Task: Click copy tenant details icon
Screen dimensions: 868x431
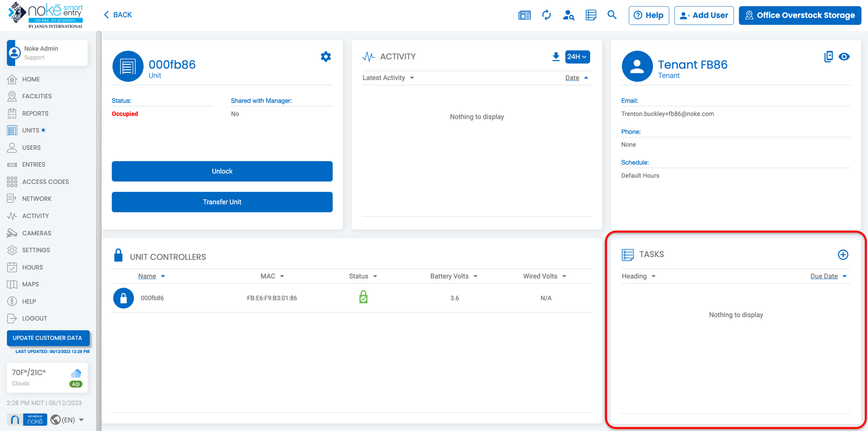Action: pos(828,57)
